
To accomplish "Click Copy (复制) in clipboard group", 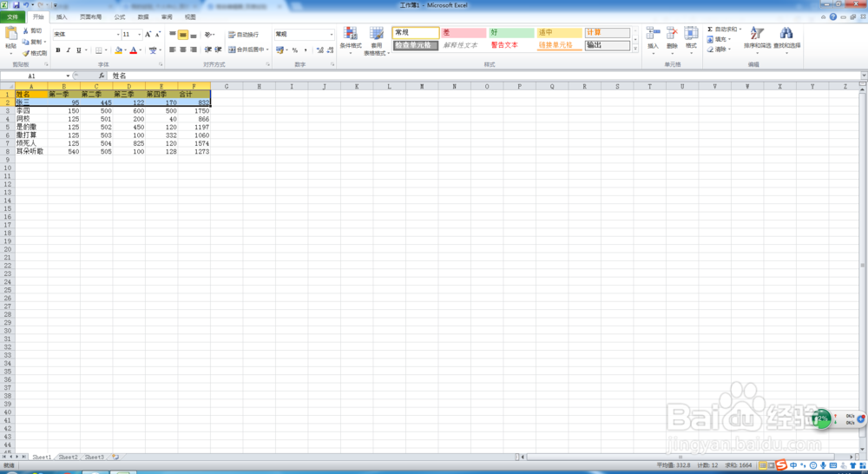I will pyautogui.click(x=32, y=42).
